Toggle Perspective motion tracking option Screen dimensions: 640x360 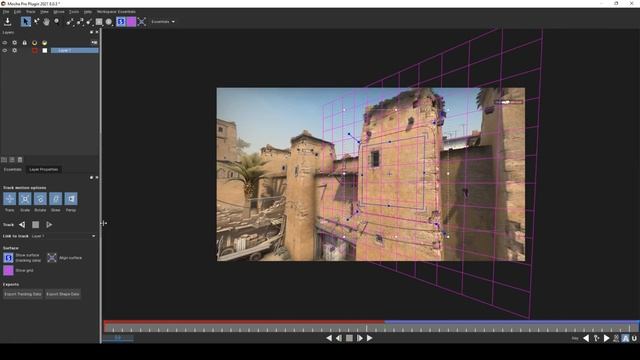click(x=71, y=199)
